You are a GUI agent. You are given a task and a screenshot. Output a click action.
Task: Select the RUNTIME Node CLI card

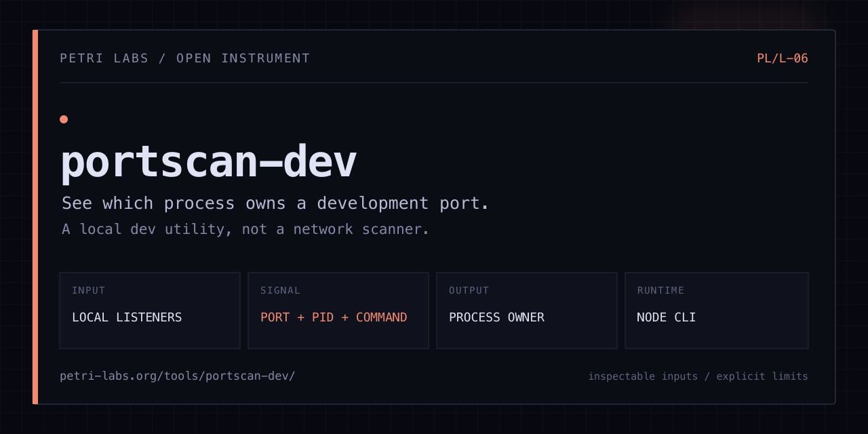[x=717, y=311]
